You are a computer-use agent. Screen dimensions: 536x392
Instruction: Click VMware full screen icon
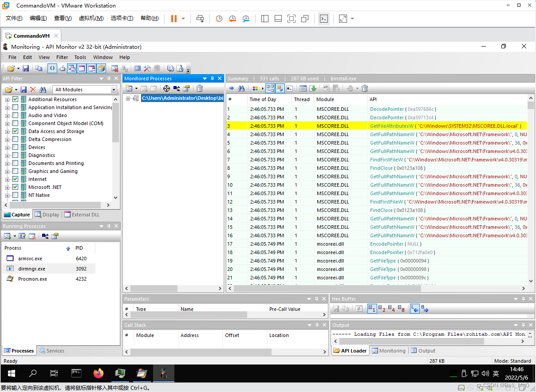pos(292,18)
